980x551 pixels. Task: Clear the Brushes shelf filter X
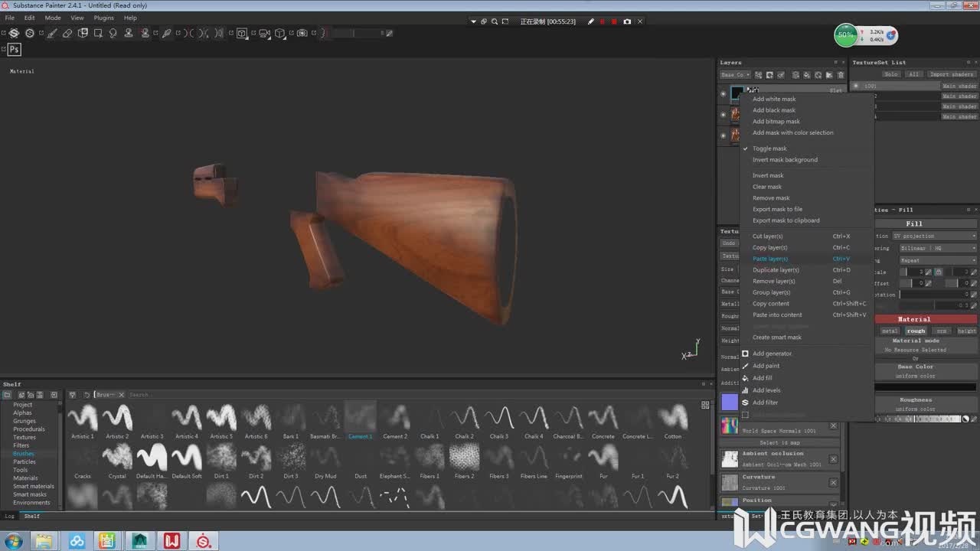tap(121, 395)
